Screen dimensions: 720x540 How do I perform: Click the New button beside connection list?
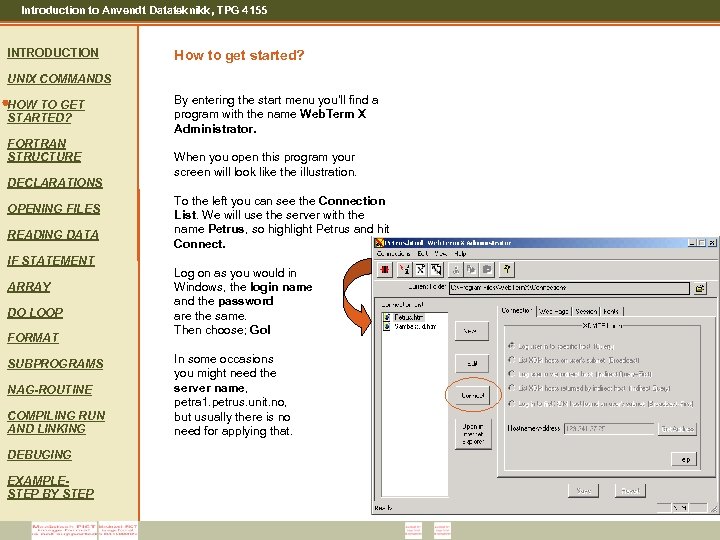[472, 331]
